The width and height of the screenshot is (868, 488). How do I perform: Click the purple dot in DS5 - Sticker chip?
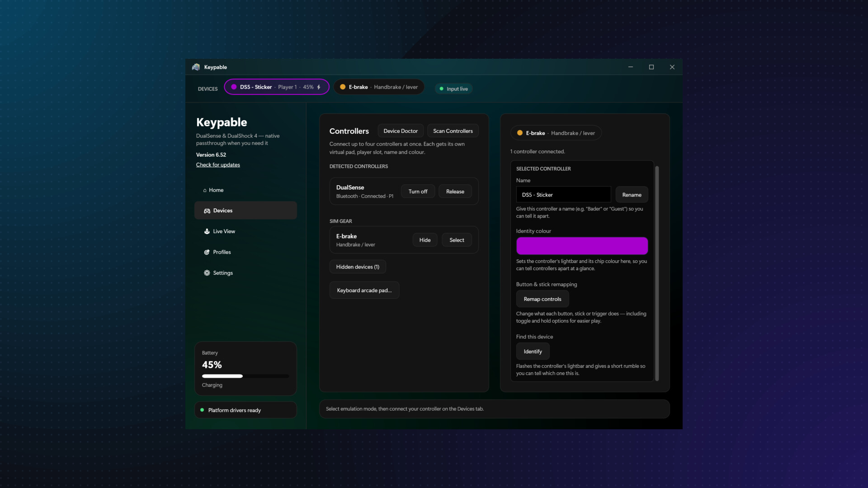tap(234, 87)
